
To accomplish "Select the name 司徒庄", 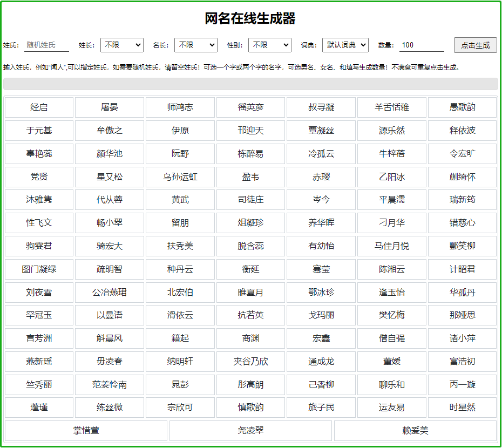I will (x=250, y=200).
